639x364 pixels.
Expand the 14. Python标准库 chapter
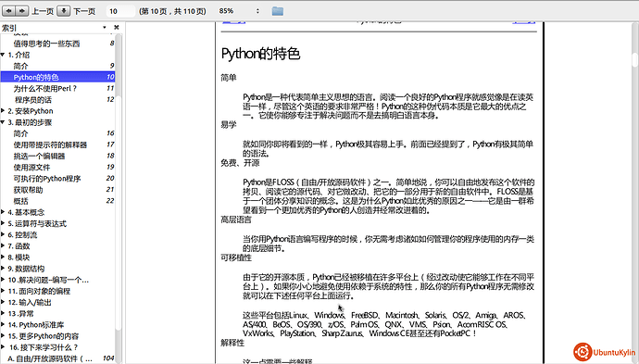pyautogui.click(x=3, y=325)
